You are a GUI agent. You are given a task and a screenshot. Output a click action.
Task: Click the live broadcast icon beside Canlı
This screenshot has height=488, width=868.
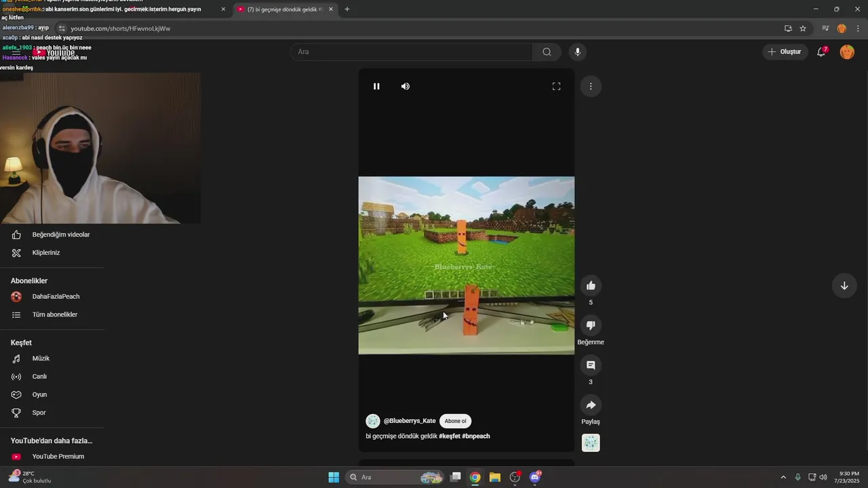pyautogui.click(x=16, y=376)
